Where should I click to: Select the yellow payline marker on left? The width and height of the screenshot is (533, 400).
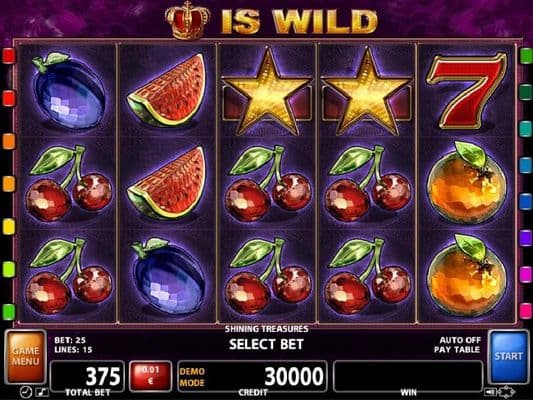pos(9,226)
